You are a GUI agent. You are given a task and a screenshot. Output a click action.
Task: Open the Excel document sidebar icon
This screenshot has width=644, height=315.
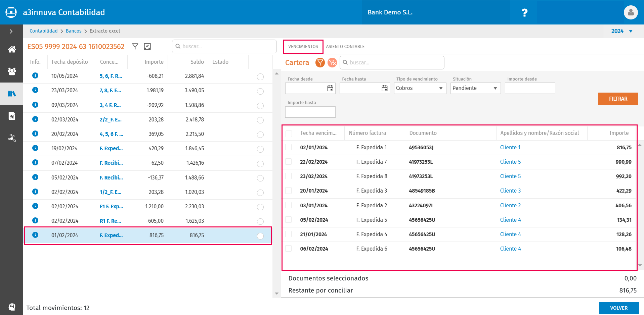[x=12, y=116]
